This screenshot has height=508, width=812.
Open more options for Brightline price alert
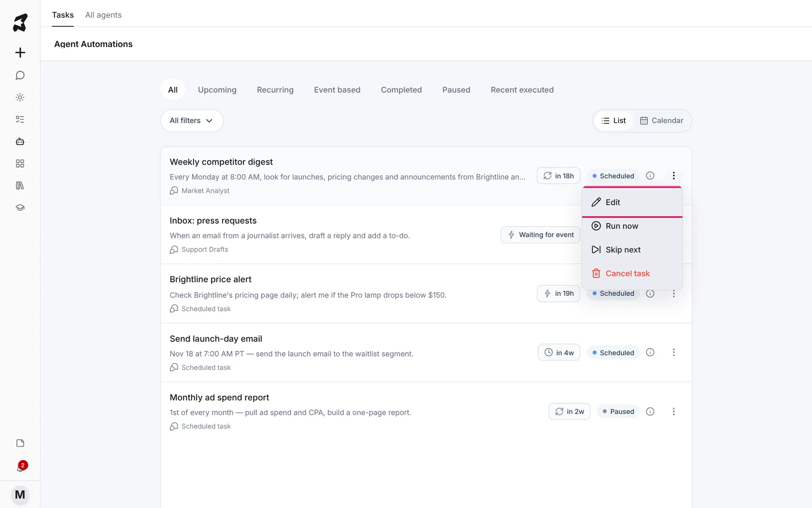click(674, 294)
